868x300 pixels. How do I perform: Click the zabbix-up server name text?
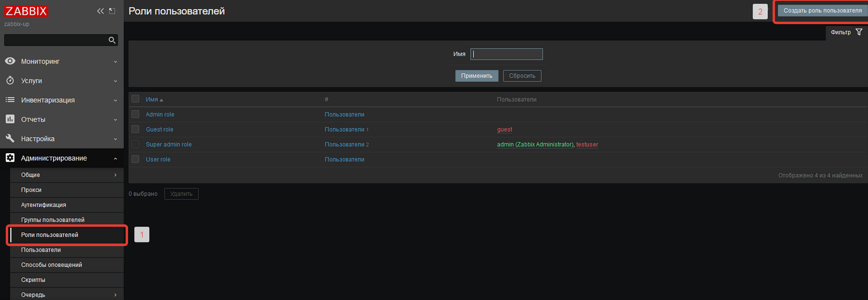(17, 24)
